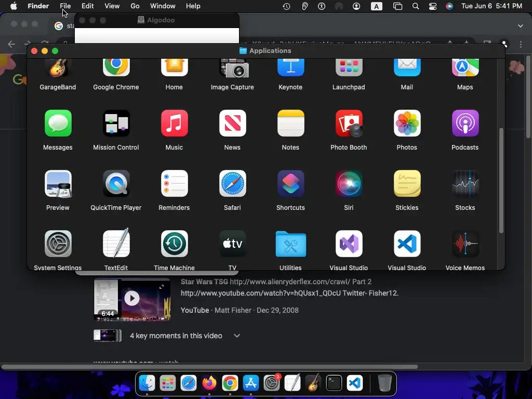Image resolution: width=532 pixels, height=399 pixels.
Task: Open the YouTube source link
Action: pos(195,310)
